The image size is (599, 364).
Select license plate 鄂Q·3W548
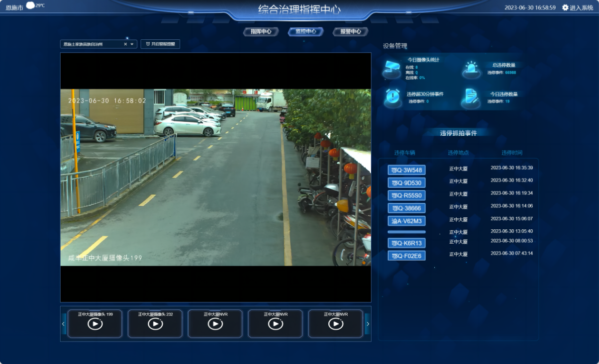coord(406,170)
